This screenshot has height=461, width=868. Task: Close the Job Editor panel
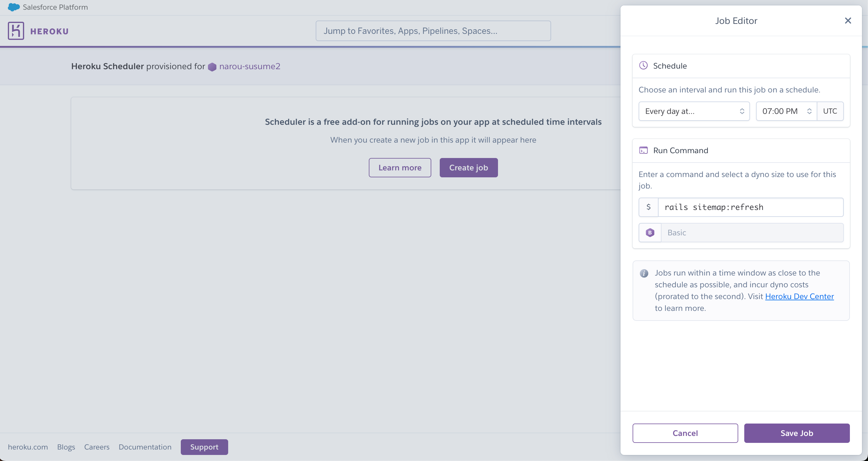[848, 21]
